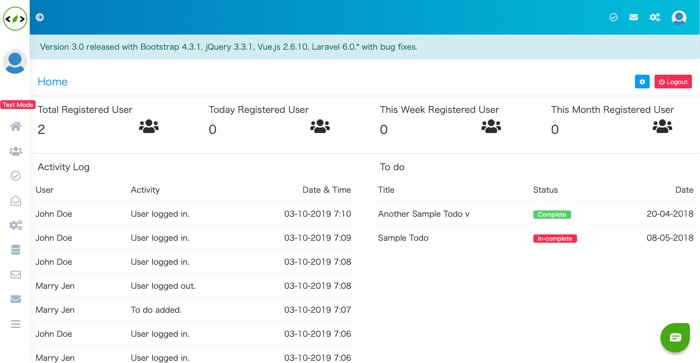Click the To do panel heading
Image resolution: width=700 pixels, height=363 pixels.
point(392,167)
